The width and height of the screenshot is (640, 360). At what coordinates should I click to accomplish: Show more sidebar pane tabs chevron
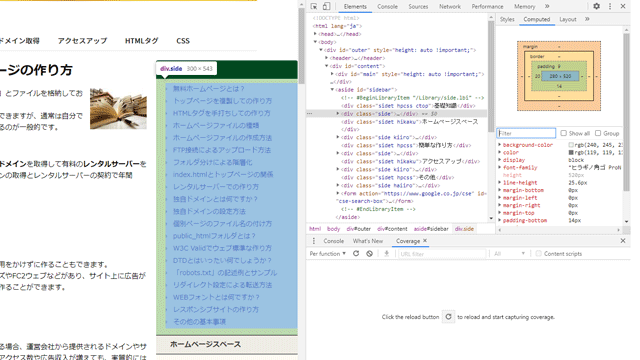[587, 19]
